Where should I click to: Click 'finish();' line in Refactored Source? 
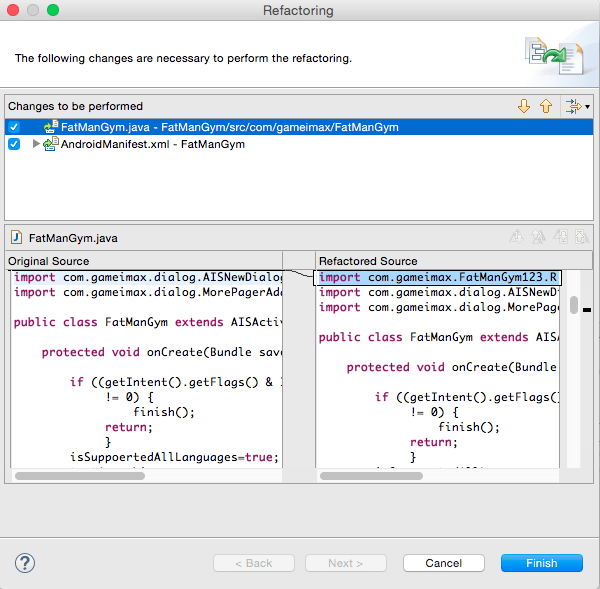pos(469,427)
